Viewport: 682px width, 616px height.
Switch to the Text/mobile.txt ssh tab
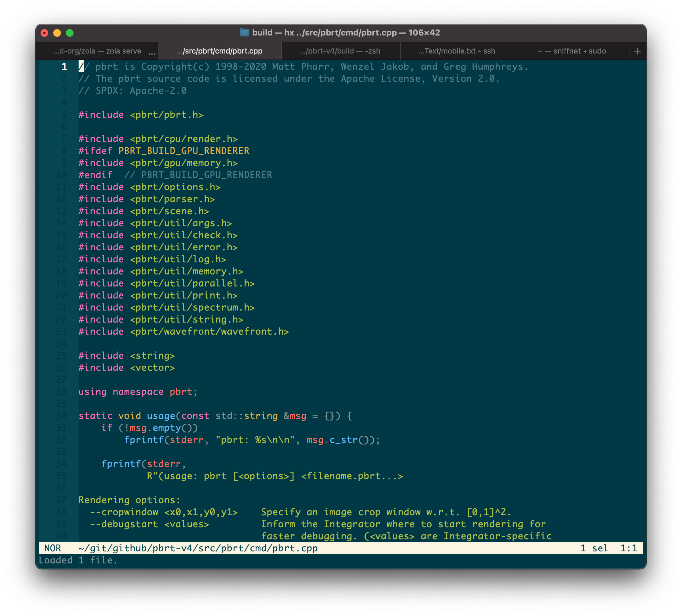(457, 51)
